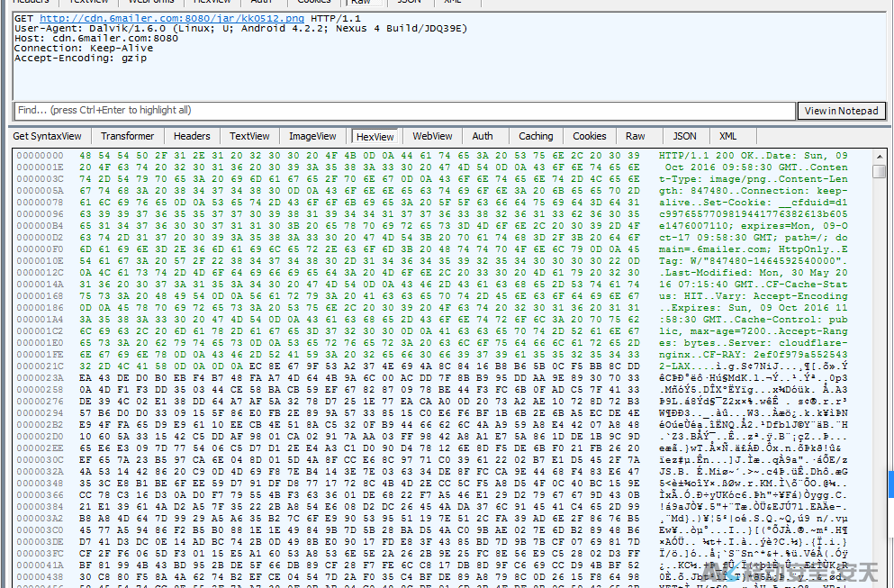Select the Caching tab
Image resolution: width=894 pixels, height=588 pixels.
(x=536, y=136)
